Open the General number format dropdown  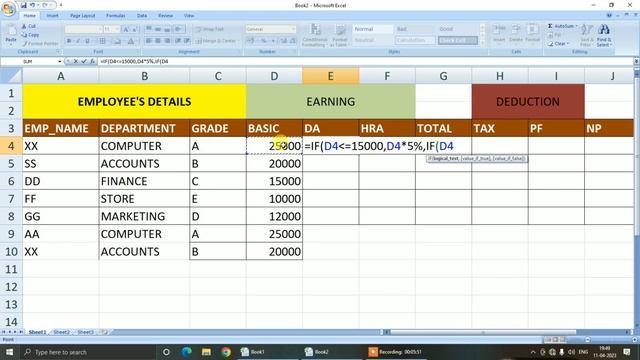[293, 29]
